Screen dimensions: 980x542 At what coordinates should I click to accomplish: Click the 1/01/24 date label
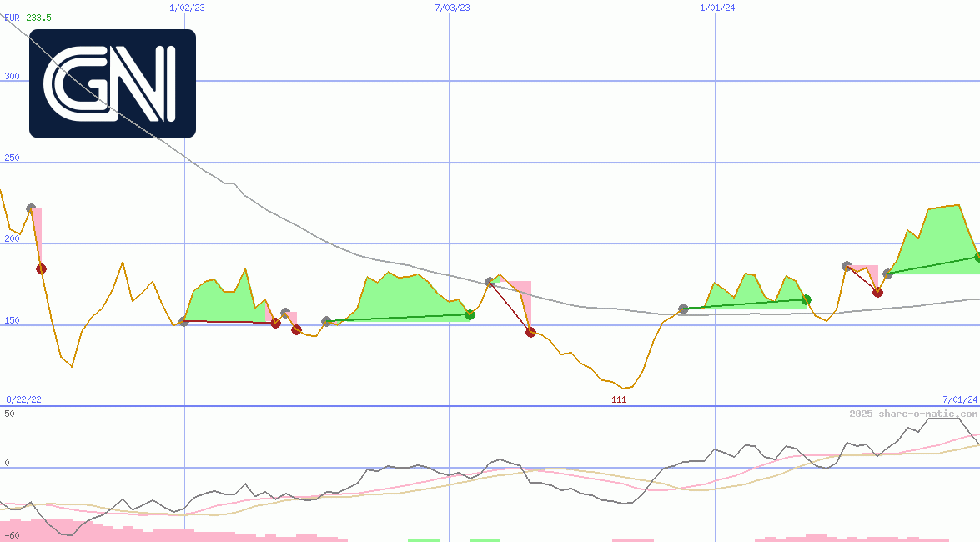[x=717, y=8]
